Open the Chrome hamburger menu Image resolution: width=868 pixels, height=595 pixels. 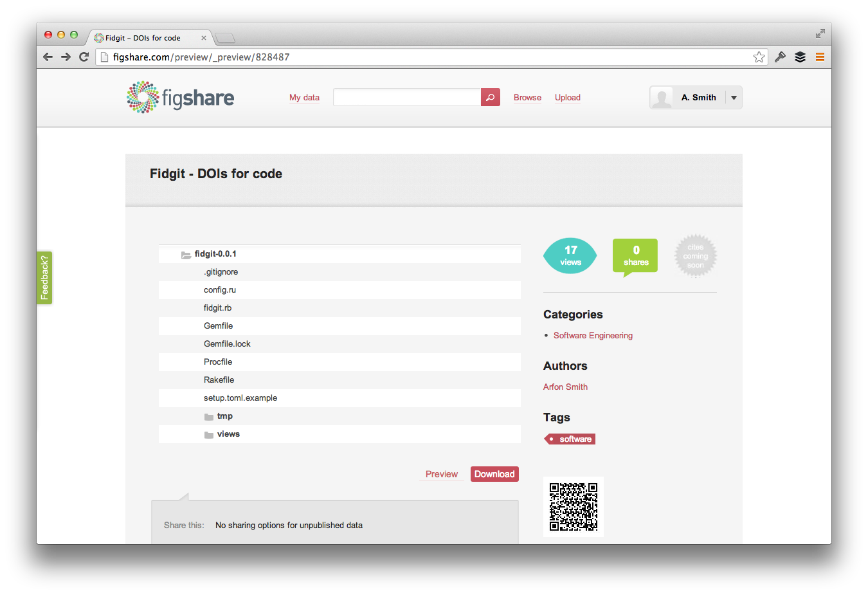click(x=820, y=57)
